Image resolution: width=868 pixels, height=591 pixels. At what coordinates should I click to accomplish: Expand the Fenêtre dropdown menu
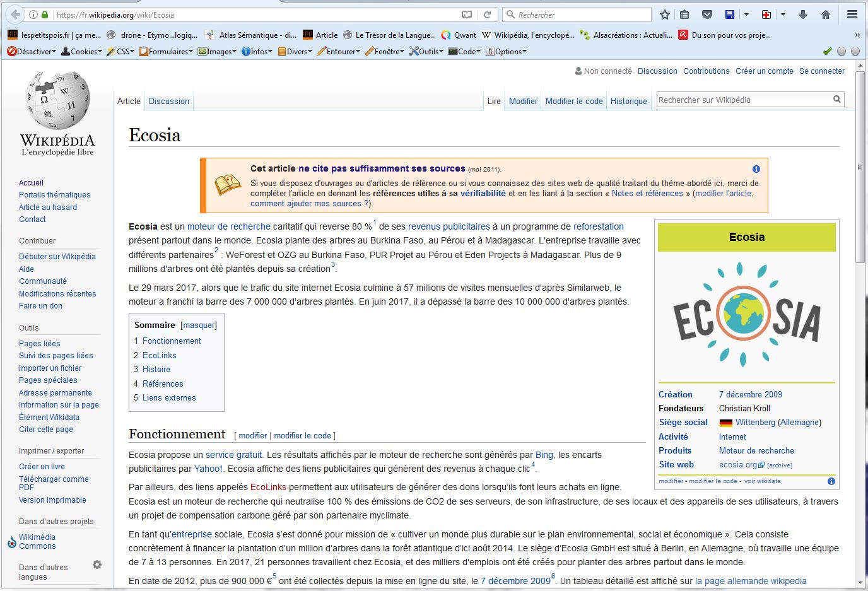(x=385, y=52)
